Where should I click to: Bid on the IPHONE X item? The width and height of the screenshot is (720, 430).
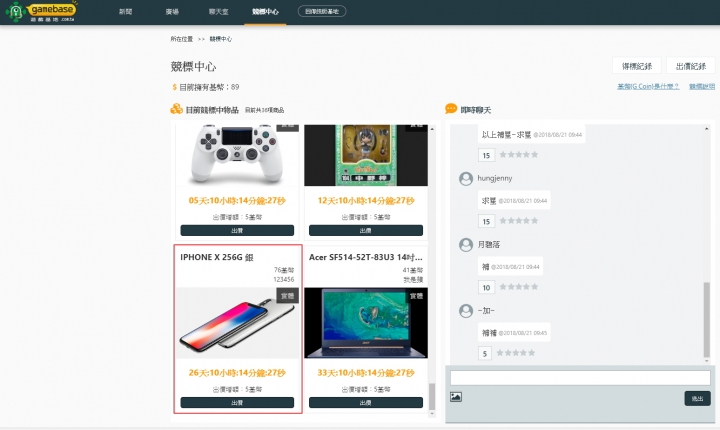point(237,402)
